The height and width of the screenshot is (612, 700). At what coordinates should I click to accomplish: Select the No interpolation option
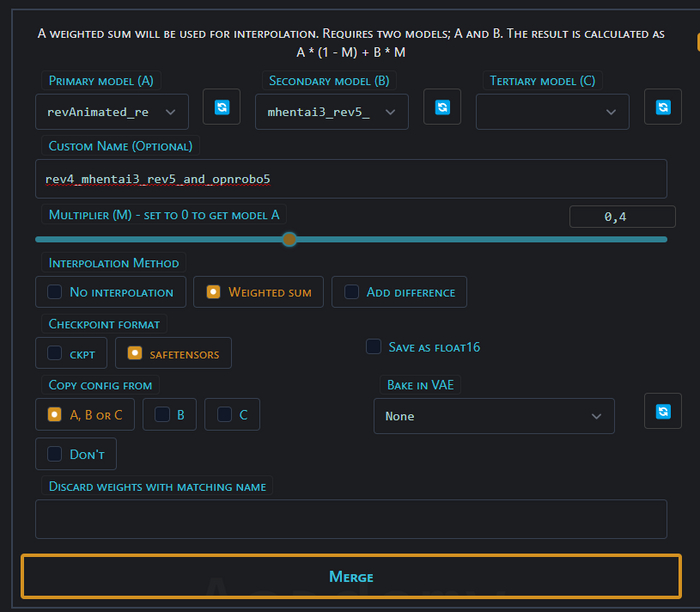click(110, 292)
